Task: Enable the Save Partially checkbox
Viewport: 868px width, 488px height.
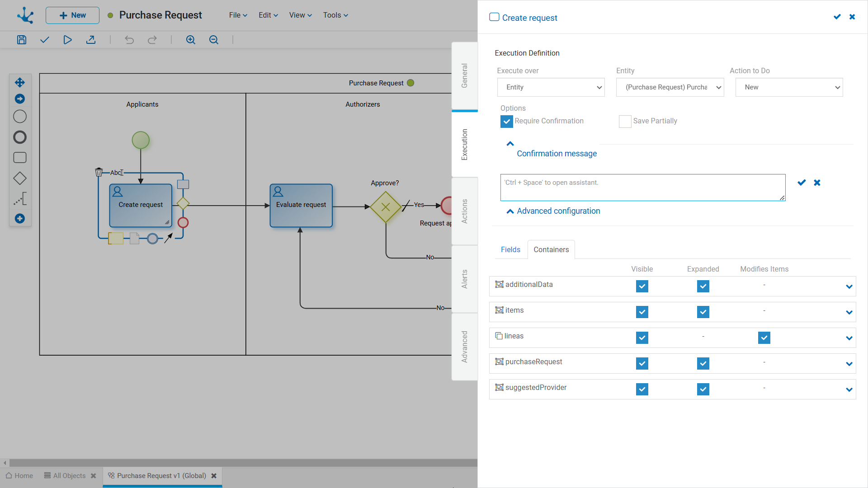Action: pyautogui.click(x=625, y=121)
